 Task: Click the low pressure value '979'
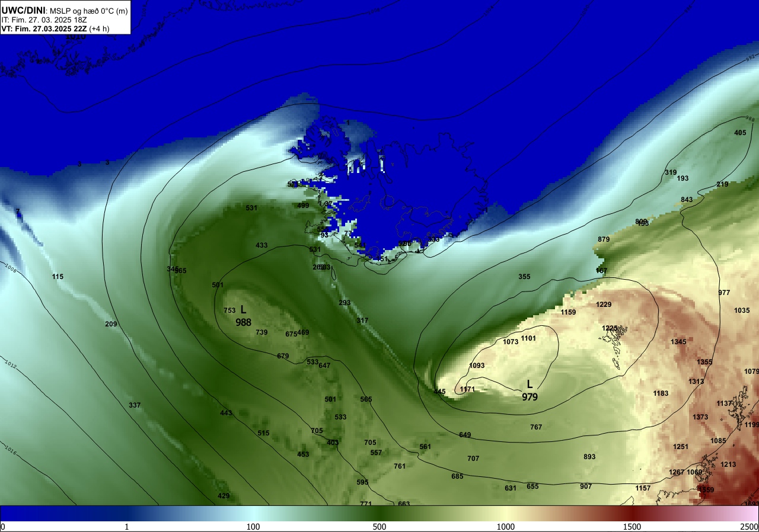(530, 397)
